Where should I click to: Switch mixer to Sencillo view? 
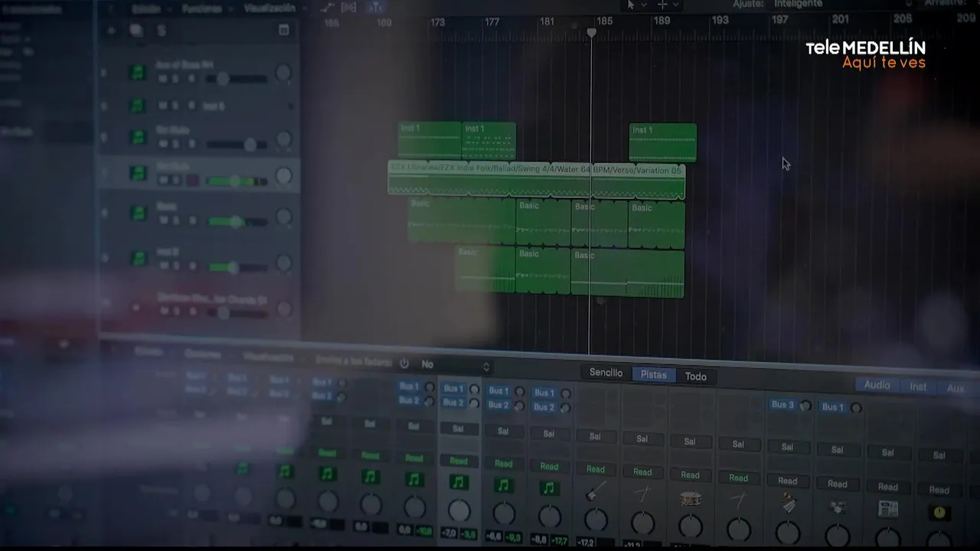pyautogui.click(x=606, y=373)
